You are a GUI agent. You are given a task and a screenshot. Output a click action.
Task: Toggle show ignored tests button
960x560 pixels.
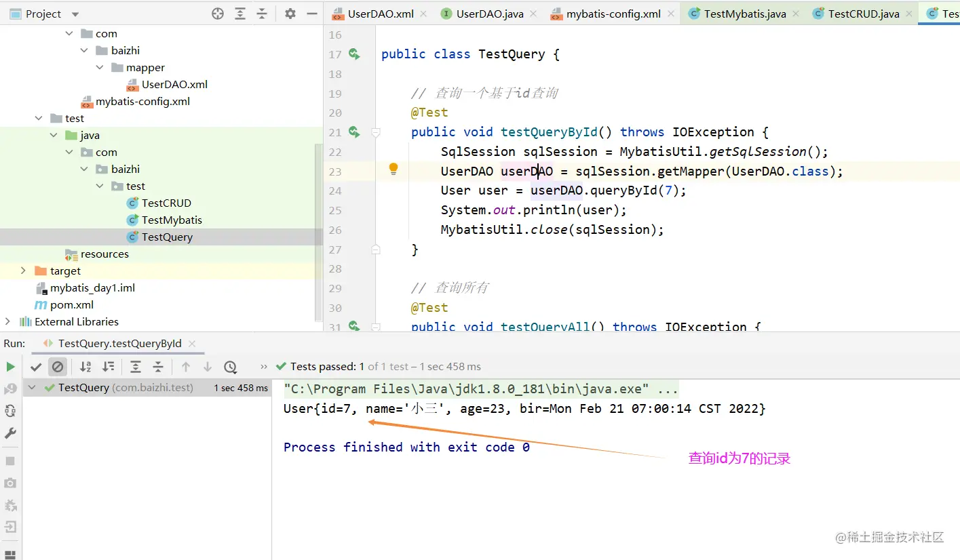tap(58, 367)
